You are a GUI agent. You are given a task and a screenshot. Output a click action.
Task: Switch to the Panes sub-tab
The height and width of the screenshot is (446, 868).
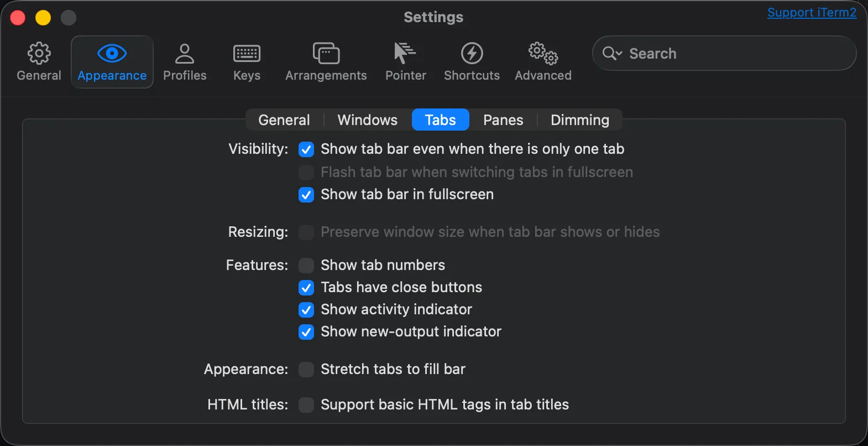pos(503,120)
